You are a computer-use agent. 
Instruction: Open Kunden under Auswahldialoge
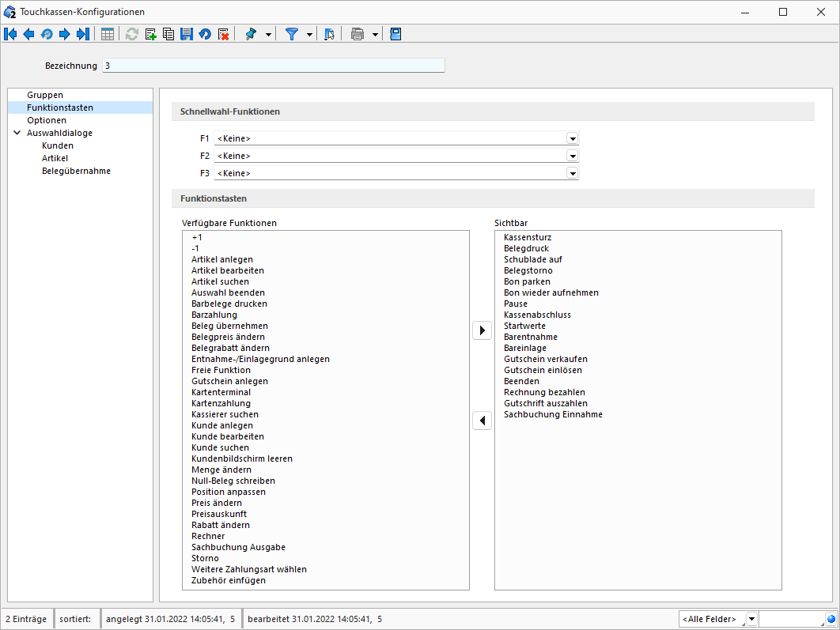[x=57, y=145]
